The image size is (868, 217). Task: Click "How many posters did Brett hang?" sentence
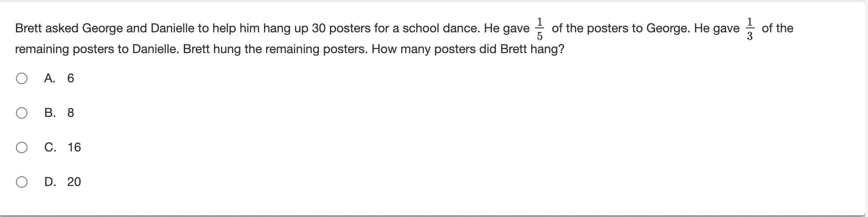[468, 49]
